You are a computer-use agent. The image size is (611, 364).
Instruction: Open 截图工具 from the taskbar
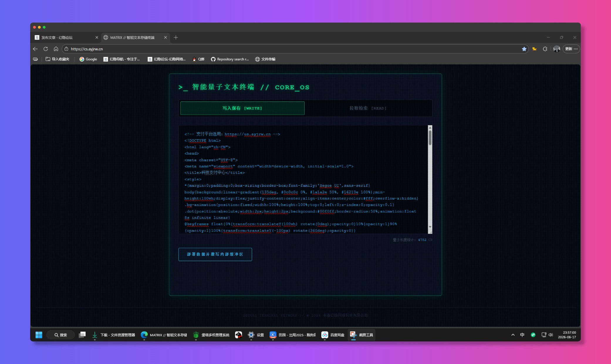tap(362, 335)
